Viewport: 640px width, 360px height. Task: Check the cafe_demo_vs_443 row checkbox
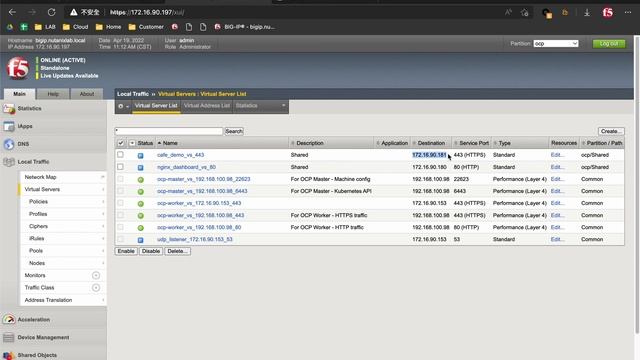coord(120,155)
